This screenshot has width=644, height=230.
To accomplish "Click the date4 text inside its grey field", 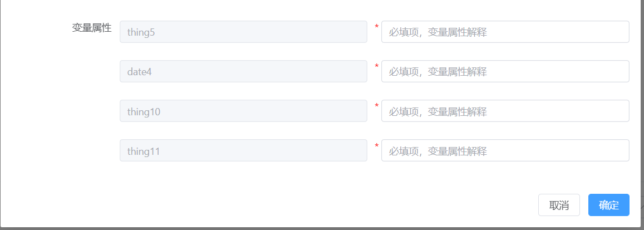I will (139, 72).
